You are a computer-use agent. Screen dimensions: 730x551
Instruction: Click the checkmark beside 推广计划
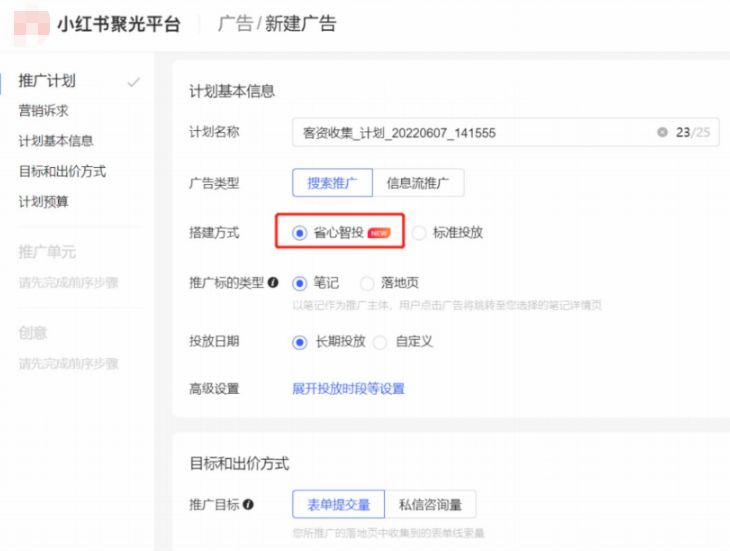[x=134, y=82]
